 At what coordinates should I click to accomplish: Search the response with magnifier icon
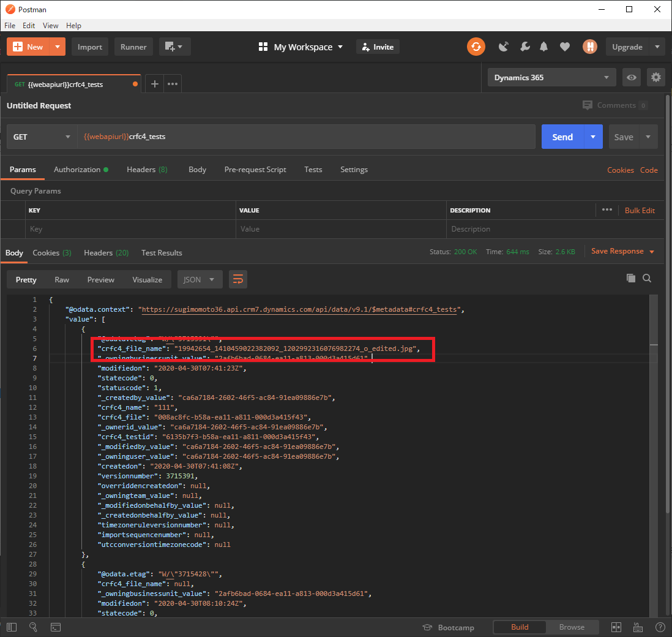coord(647,279)
